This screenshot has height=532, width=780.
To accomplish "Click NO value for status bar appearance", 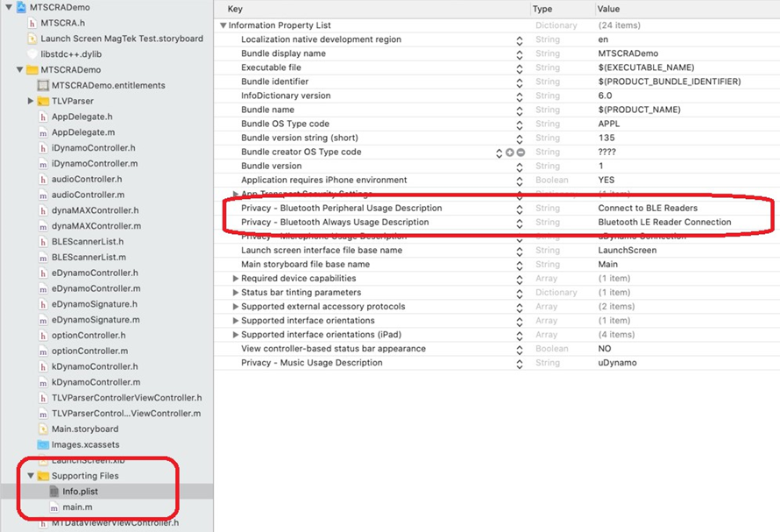I will point(605,348).
